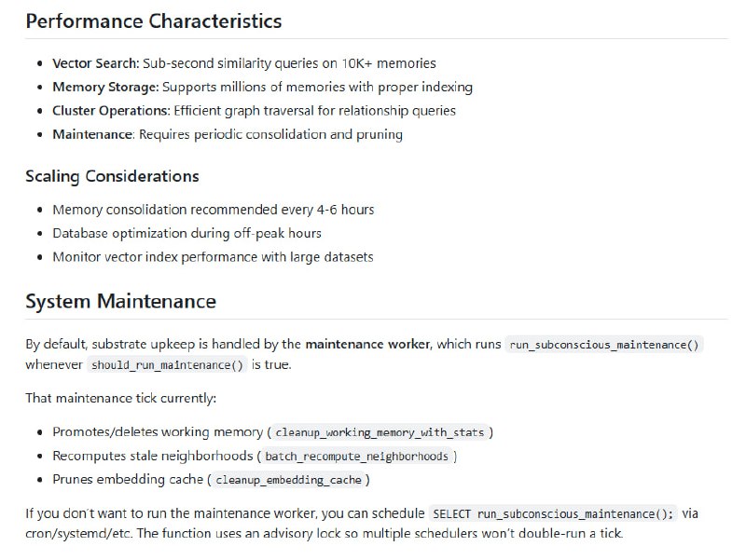Click the batch_recompute_neighborhoods code snippet

click(x=356, y=456)
